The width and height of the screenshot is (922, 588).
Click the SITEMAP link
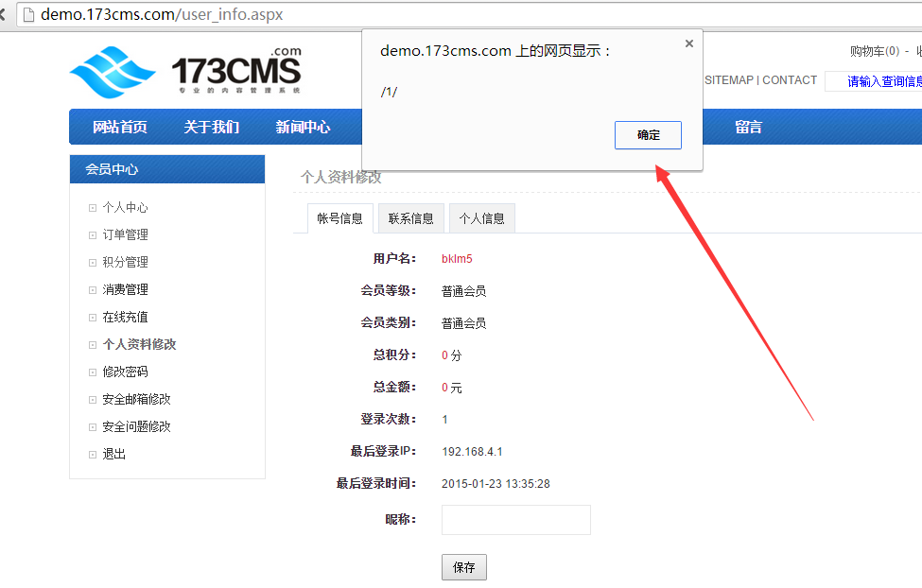729,80
